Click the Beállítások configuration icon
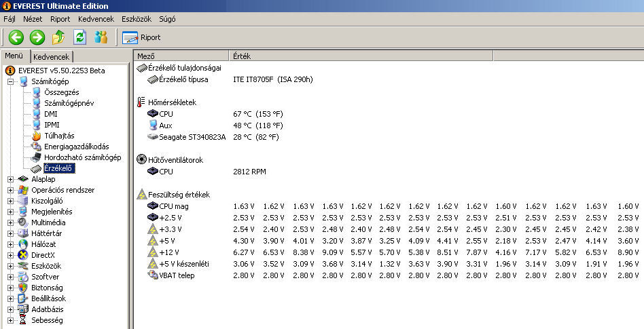 pyautogui.click(x=23, y=298)
